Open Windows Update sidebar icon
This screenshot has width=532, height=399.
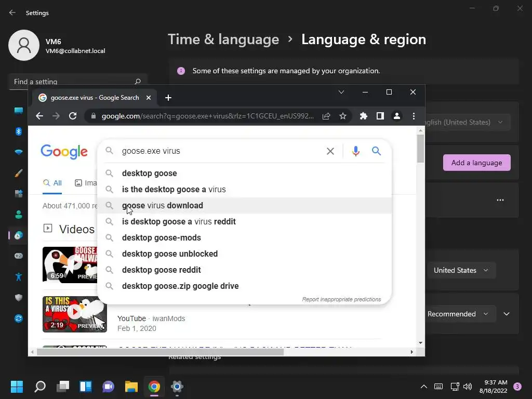click(19, 318)
